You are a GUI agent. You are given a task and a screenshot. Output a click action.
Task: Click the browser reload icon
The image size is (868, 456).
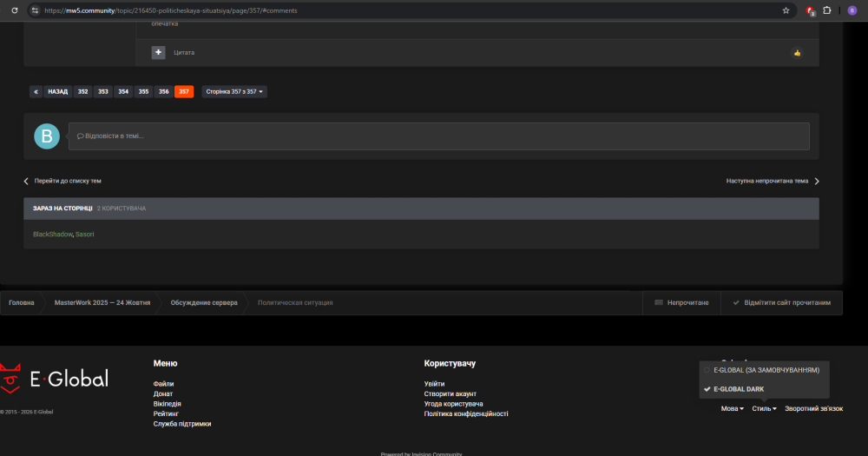click(x=15, y=10)
